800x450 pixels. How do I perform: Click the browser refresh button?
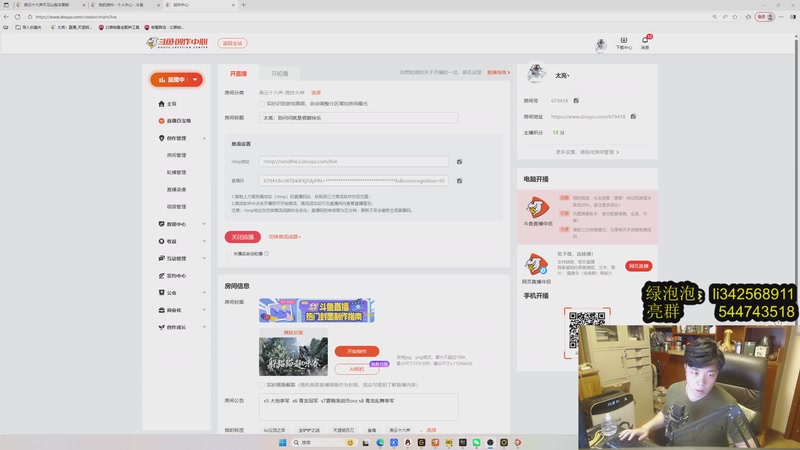pyautogui.click(x=17, y=17)
